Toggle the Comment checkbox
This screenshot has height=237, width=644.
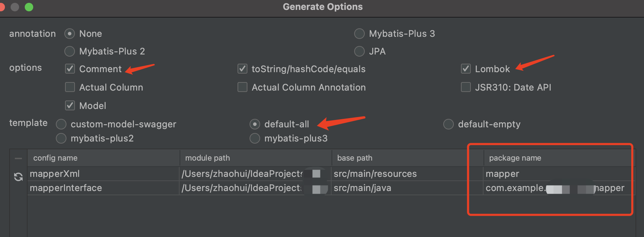click(x=70, y=69)
